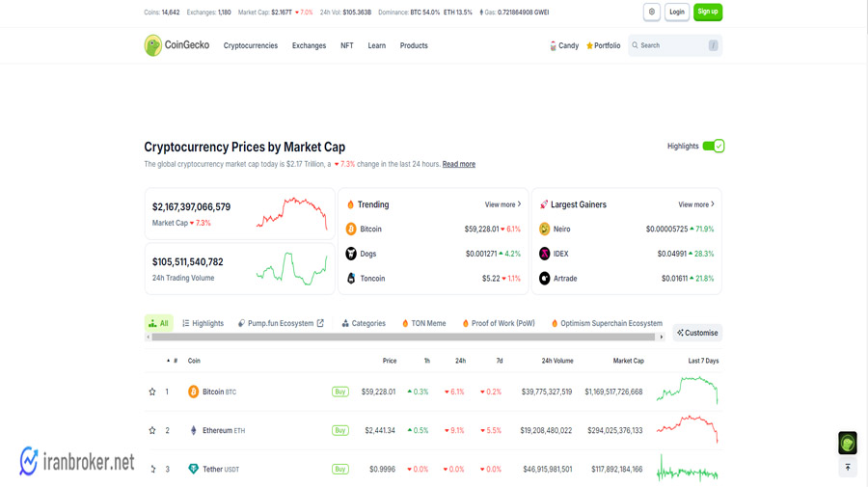Click Bitcoin coin icon in table row
868x487 pixels.
(193, 392)
